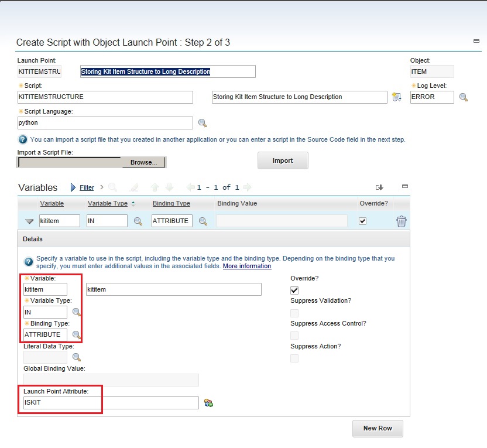Screen dimensions: 487x448
Task: Click the Variable Type field in Details
Action: pos(45,312)
